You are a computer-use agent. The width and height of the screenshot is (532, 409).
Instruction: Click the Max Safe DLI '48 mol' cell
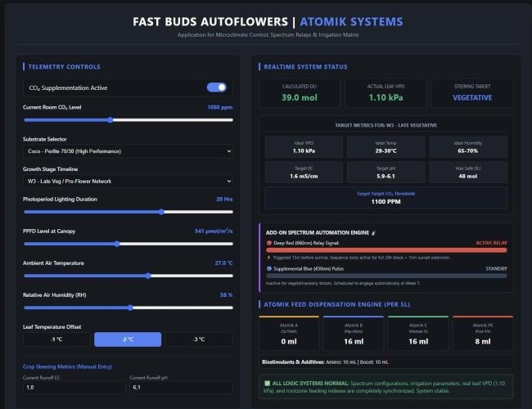[x=468, y=173]
